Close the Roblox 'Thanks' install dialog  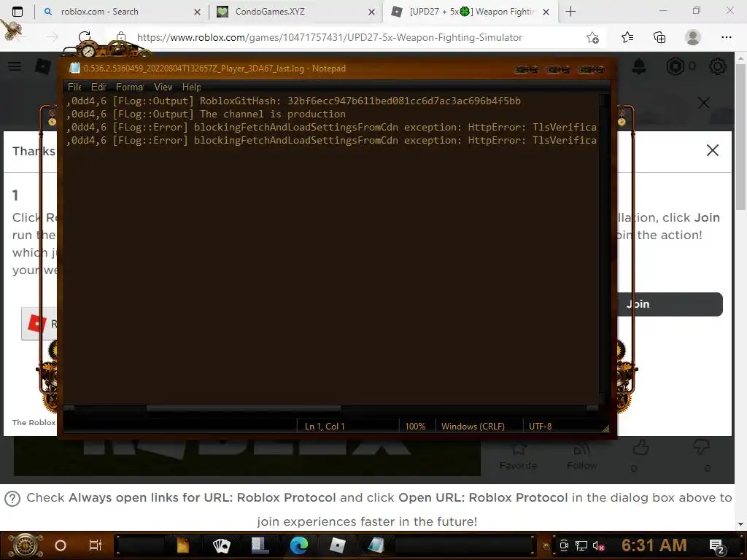(x=712, y=150)
